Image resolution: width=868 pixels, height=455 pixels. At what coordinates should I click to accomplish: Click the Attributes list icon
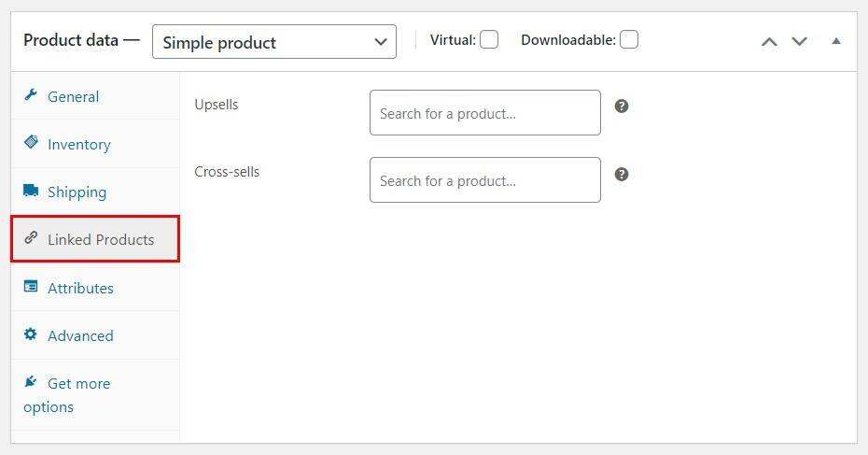coord(31,287)
